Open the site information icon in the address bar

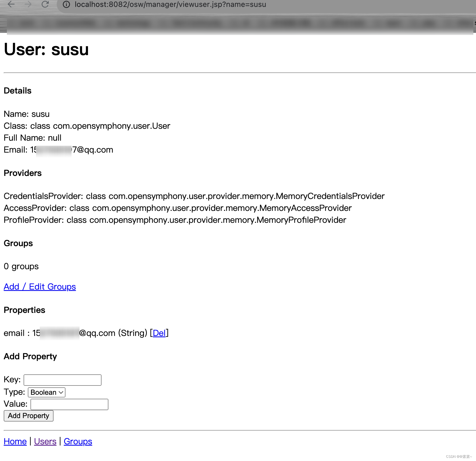[66, 5]
